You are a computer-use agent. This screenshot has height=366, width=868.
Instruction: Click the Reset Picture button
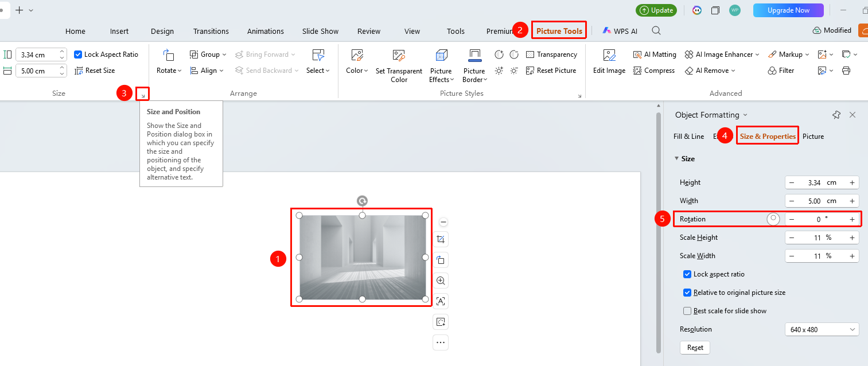(x=551, y=71)
